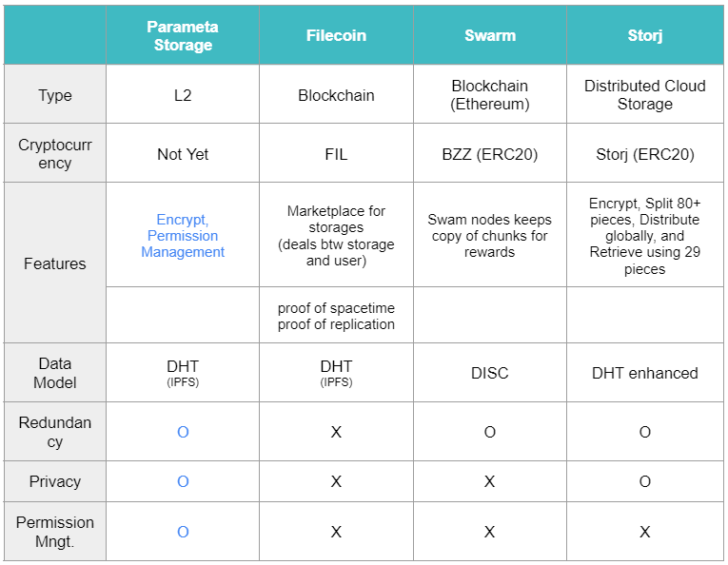Click the Not Yet cell
This screenshot has height=565, width=728.
(183, 153)
